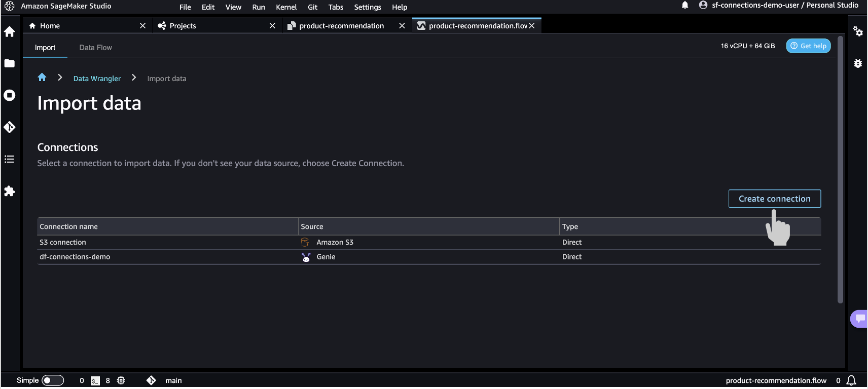Close the Home tab
This screenshot has width=868, height=389.
pos(142,26)
